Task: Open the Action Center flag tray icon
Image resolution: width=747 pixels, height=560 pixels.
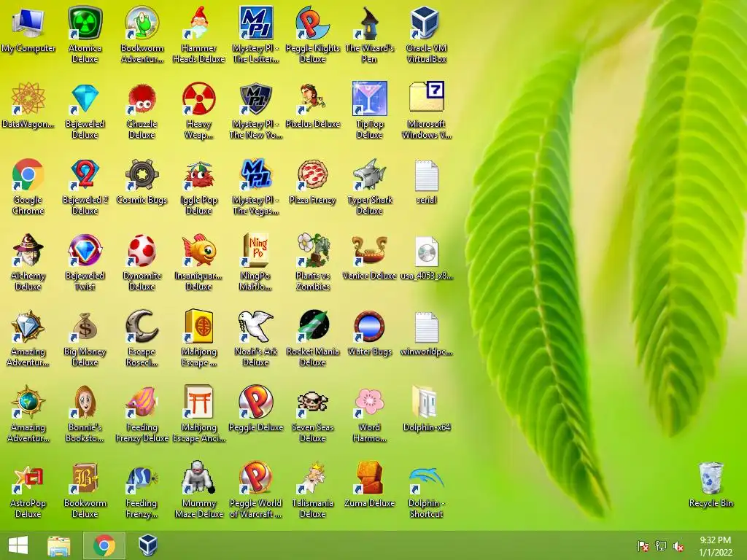Action: 643,546
